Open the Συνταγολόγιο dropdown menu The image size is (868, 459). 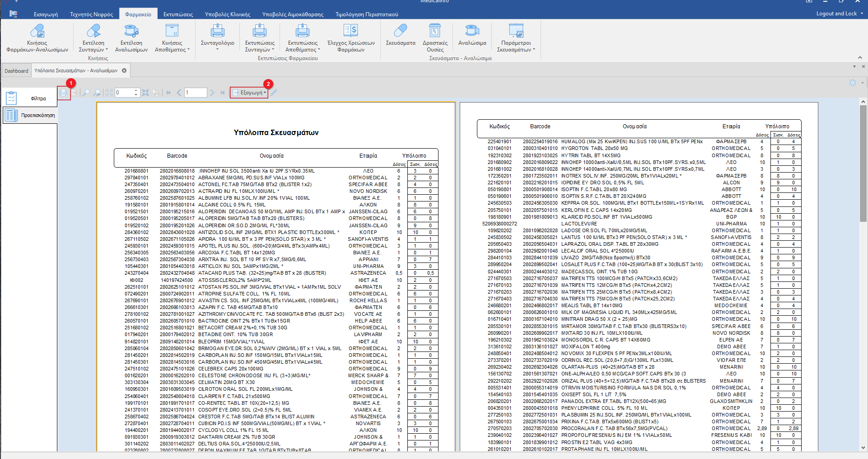(217, 39)
